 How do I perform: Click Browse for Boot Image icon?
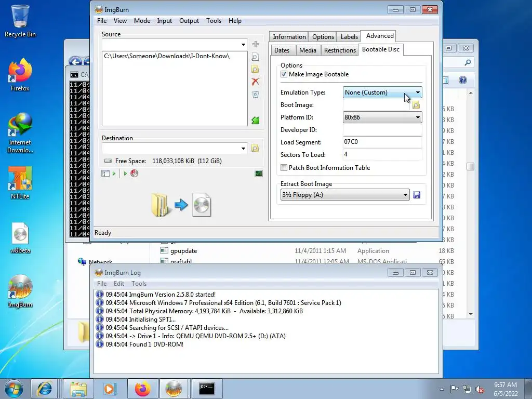click(x=416, y=105)
